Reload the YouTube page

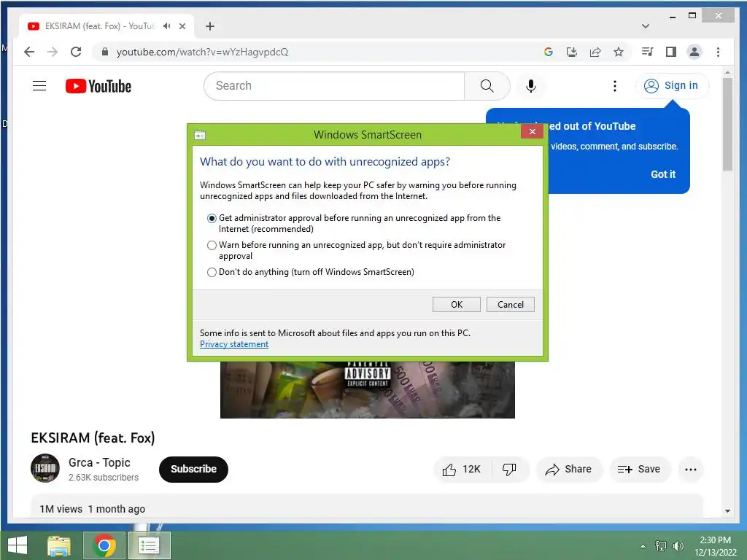[76, 52]
